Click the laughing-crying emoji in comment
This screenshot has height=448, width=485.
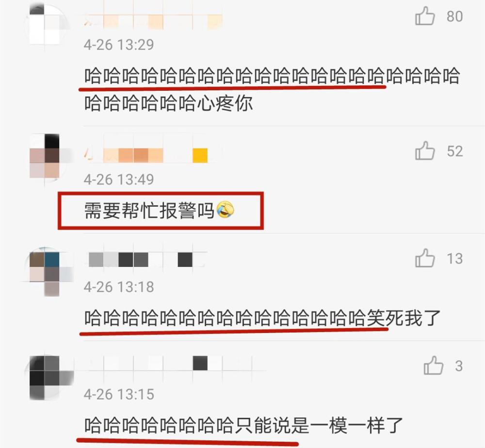225,210
